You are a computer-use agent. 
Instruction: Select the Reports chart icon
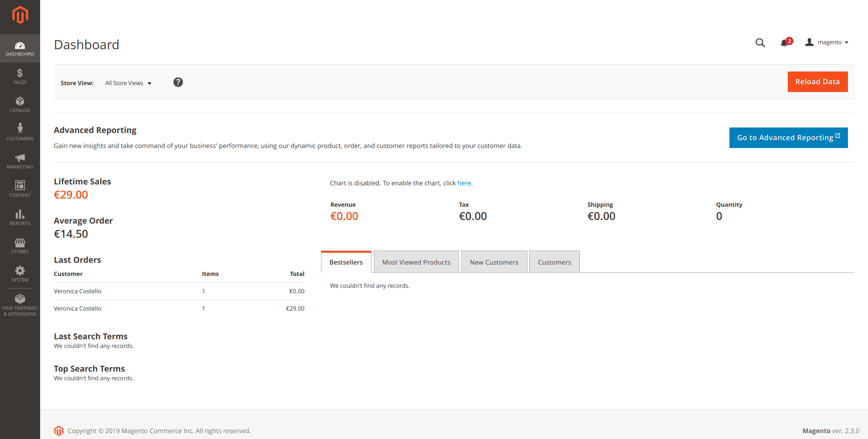(x=20, y=217)
